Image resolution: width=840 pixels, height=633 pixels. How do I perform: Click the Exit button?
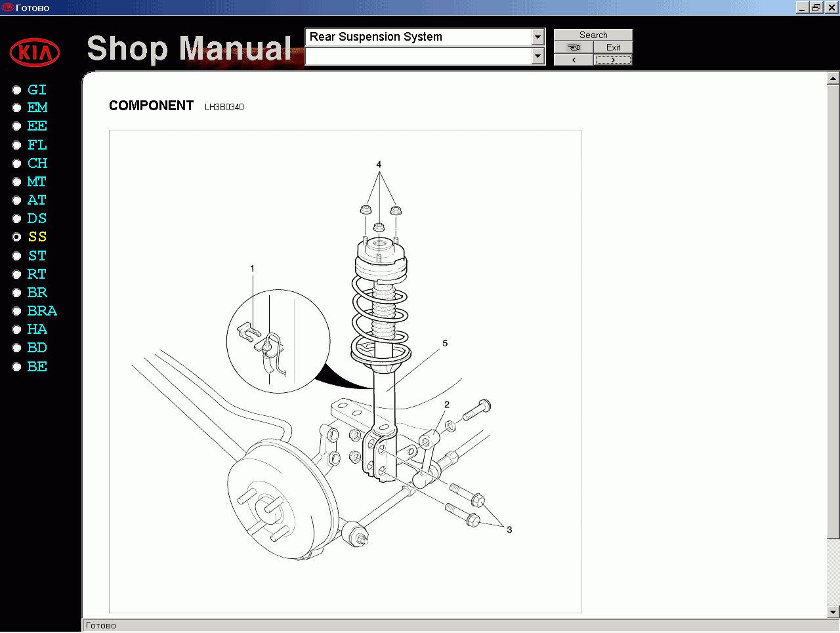(613, 47)
